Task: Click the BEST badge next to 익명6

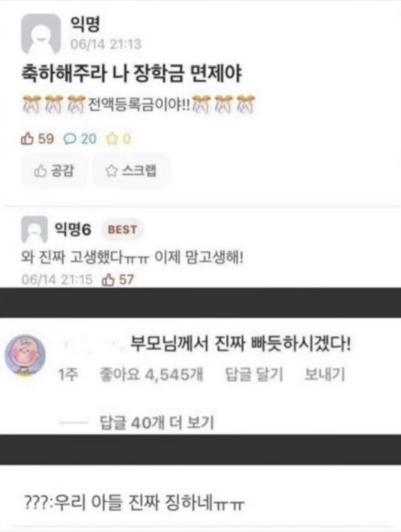Action: pyautogui.click(x=122, y=230)
